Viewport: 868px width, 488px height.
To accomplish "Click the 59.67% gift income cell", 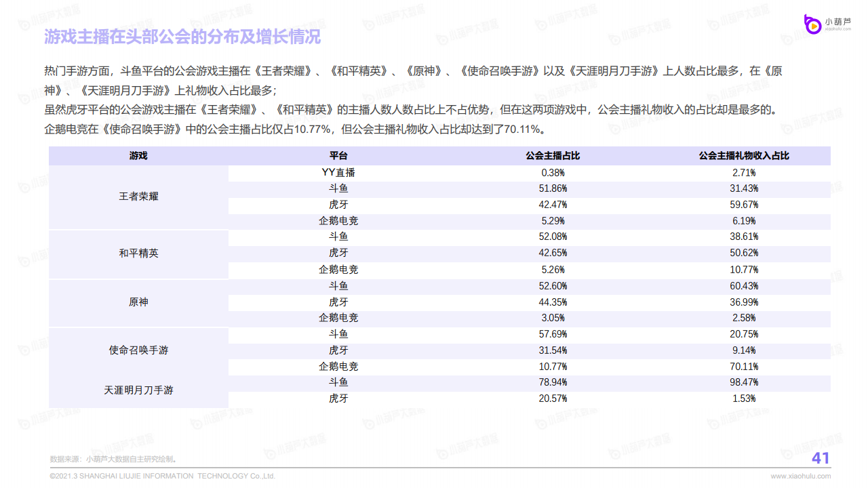I will click(744, 205).
